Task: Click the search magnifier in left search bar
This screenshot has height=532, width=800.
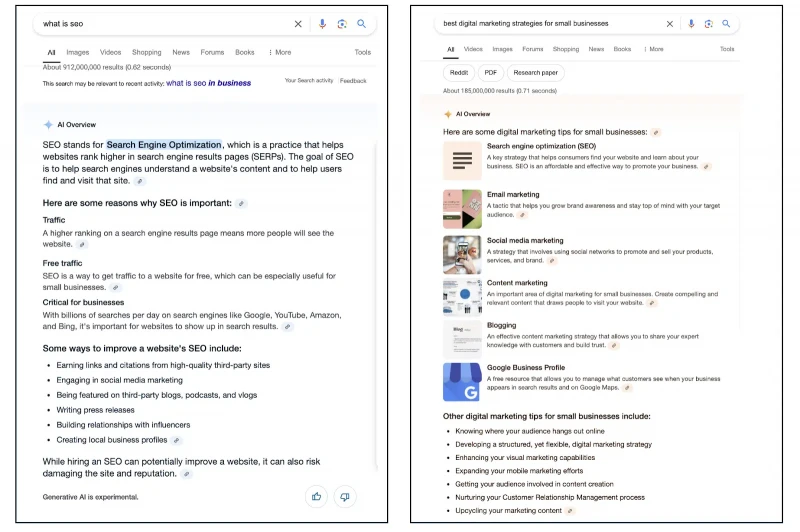Action: 361,24
